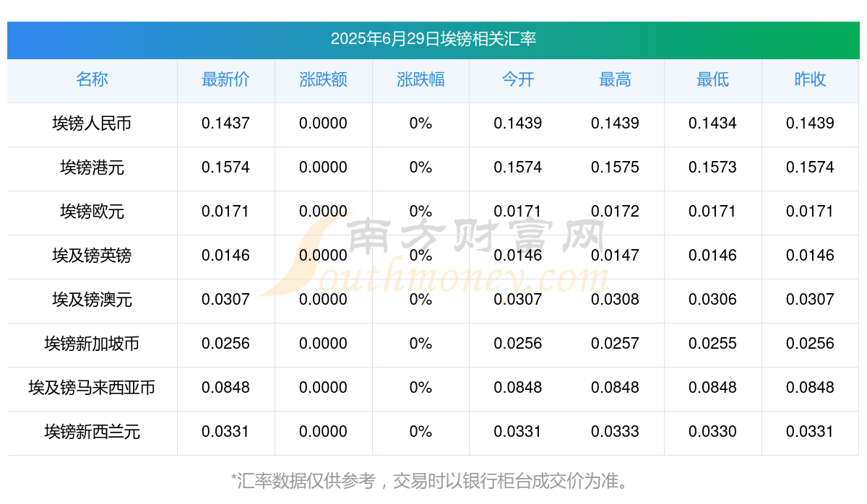Click 埃镑港元 涨跌额 cell 0.0000
Image resolution: width=867 pixels, height=504 pixels.
click(x=323, y=168)
